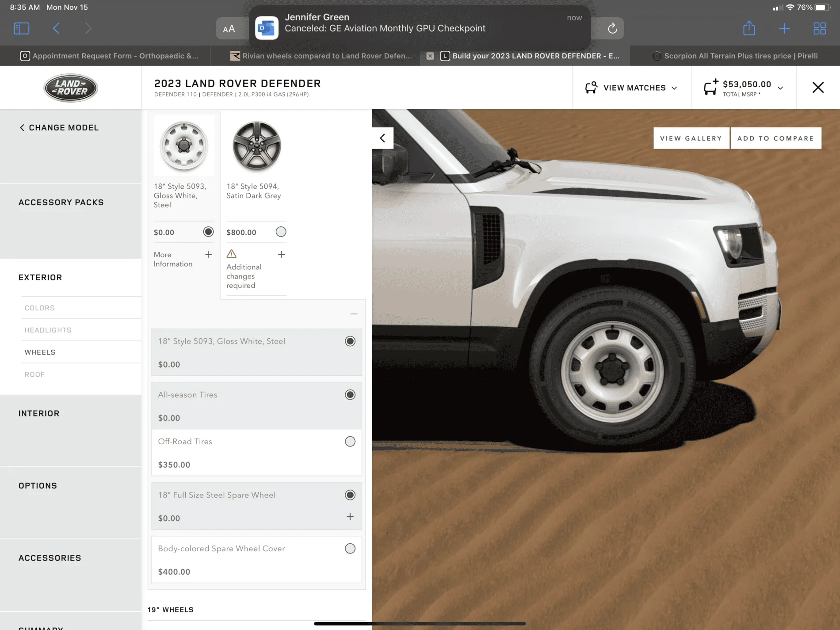This screenshot has height=630, width=840.
Task: Click the Style 5093 Gloss White wheel thumbnail
Action: click(x=184, y=146)
